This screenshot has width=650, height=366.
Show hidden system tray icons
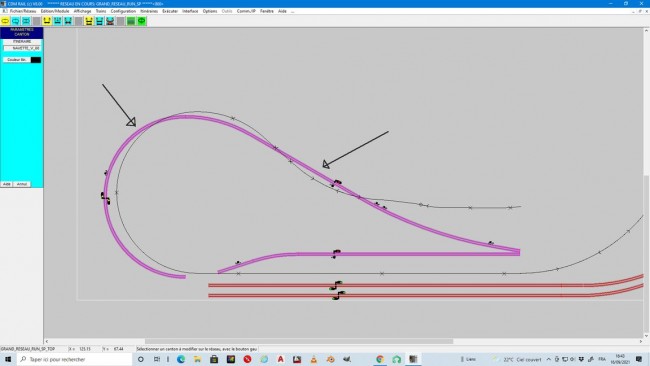point(548,359)
